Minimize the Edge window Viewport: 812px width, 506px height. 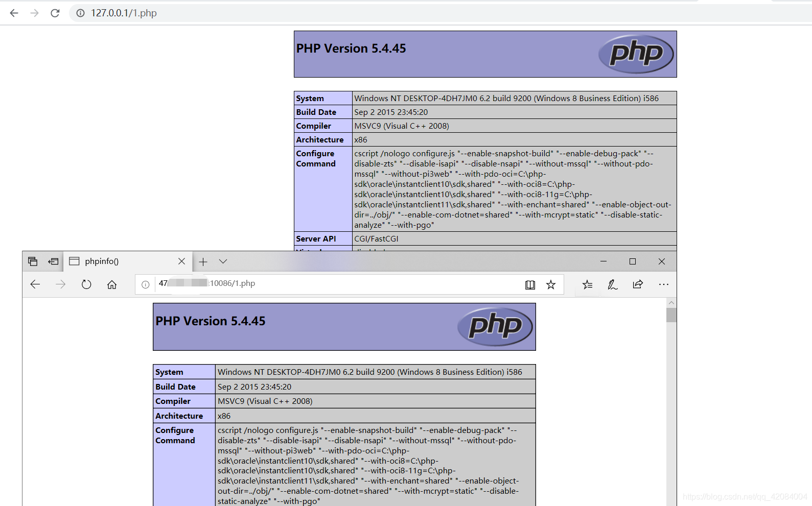pos(604,261)
